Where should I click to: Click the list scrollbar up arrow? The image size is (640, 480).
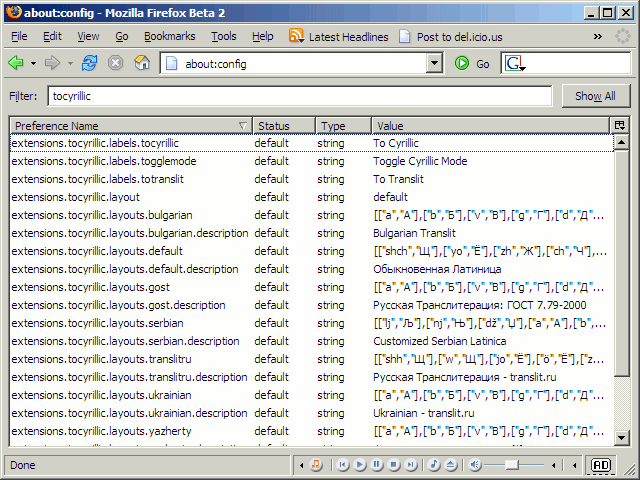621,142
